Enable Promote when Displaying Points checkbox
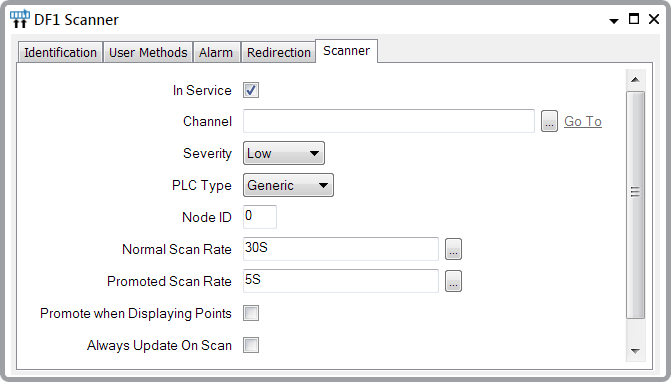The image size is (671, 382). (251, 313)
